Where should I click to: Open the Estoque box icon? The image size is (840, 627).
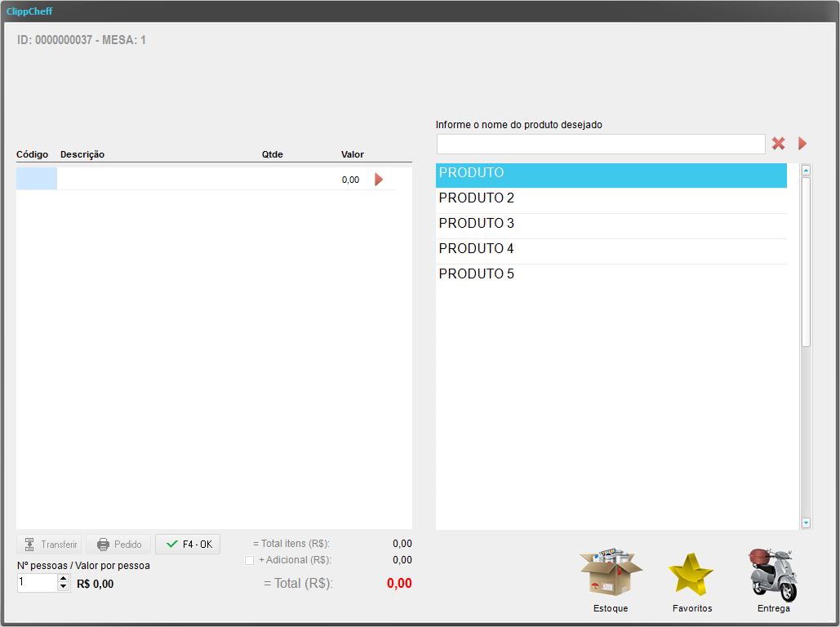tap(611, 574)
